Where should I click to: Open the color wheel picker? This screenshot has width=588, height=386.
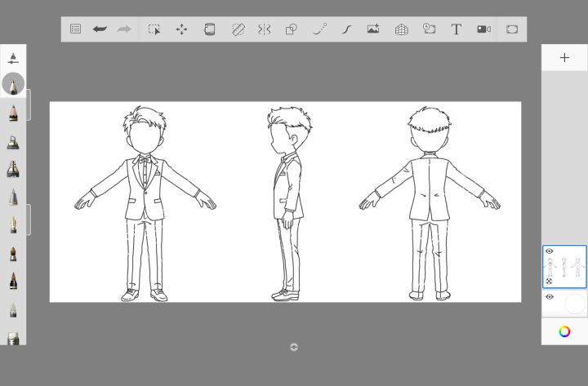click(x=564, y=331)
